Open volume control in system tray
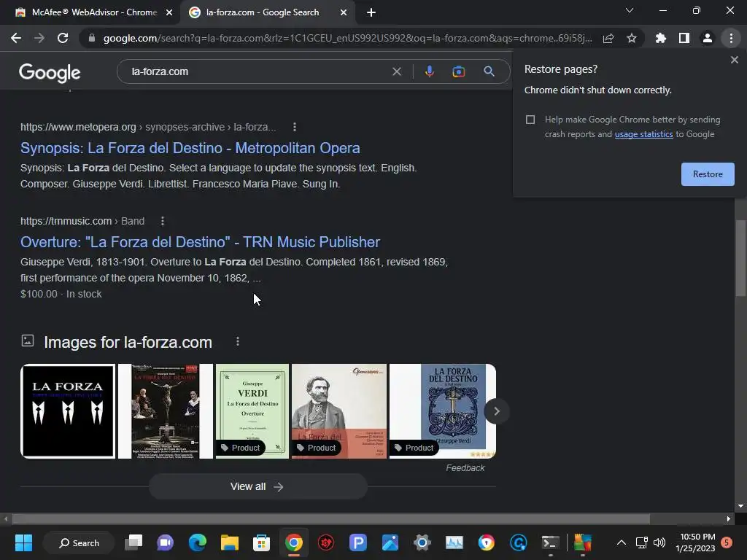The height and width of the screenshot is (560, 747). tap(659, 542)
